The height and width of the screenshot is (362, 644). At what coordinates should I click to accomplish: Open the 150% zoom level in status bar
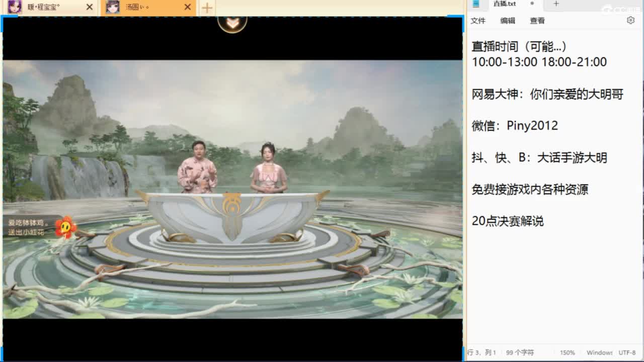click(x=568, y=352)
